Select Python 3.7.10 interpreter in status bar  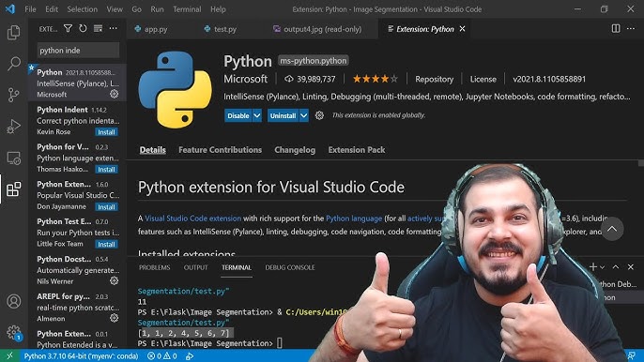click(81, 355)
